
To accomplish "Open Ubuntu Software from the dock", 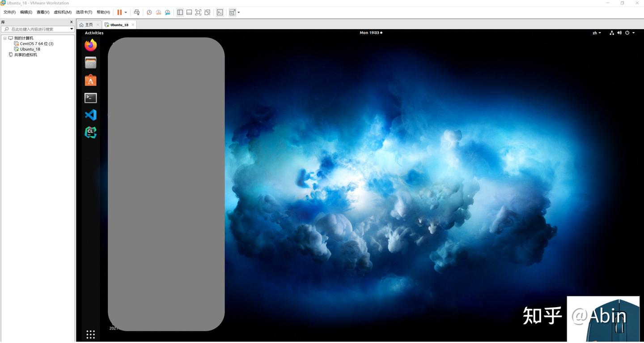I will click(x=91, y=80).
